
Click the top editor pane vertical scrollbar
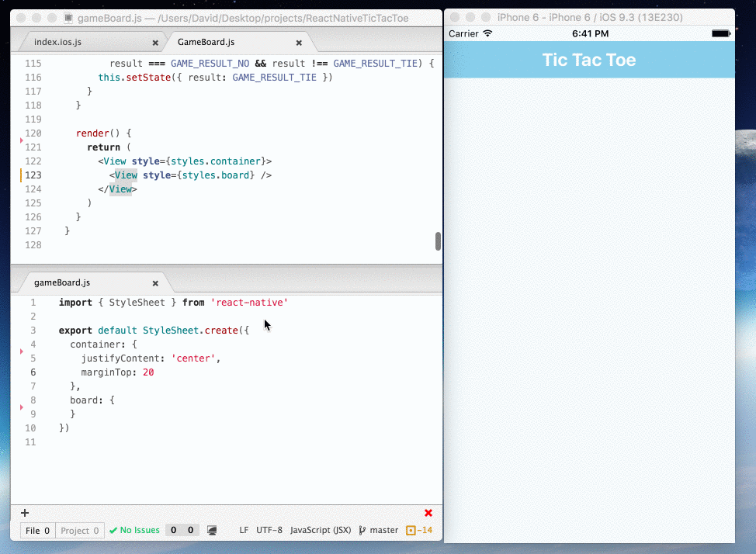(x=438, y=241)
